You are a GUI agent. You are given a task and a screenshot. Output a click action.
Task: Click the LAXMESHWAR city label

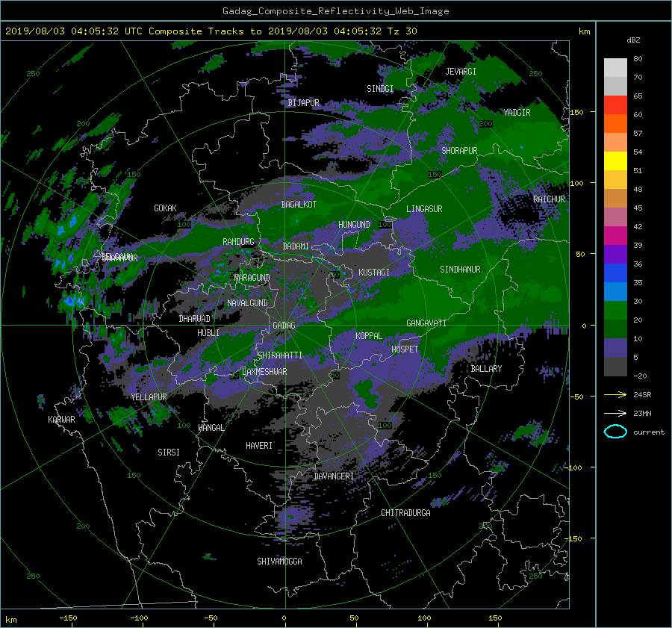click(x=264, y=372)
